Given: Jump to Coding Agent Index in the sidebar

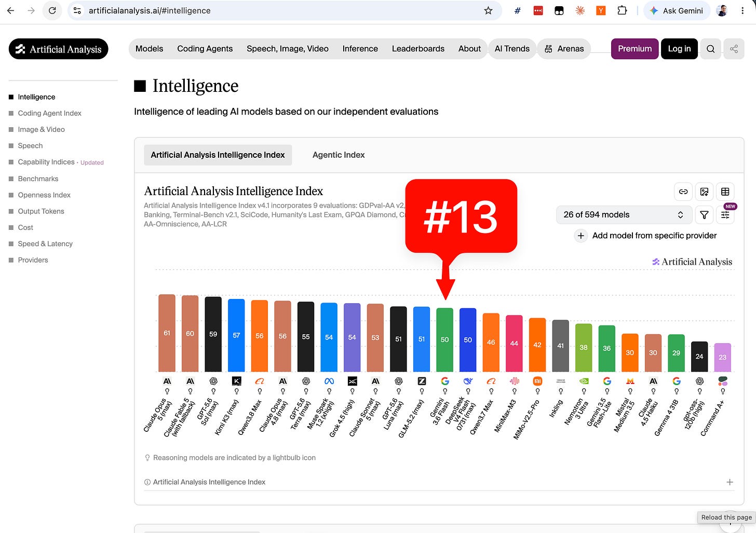Looking at the screenshot, I should click(50, 113).
